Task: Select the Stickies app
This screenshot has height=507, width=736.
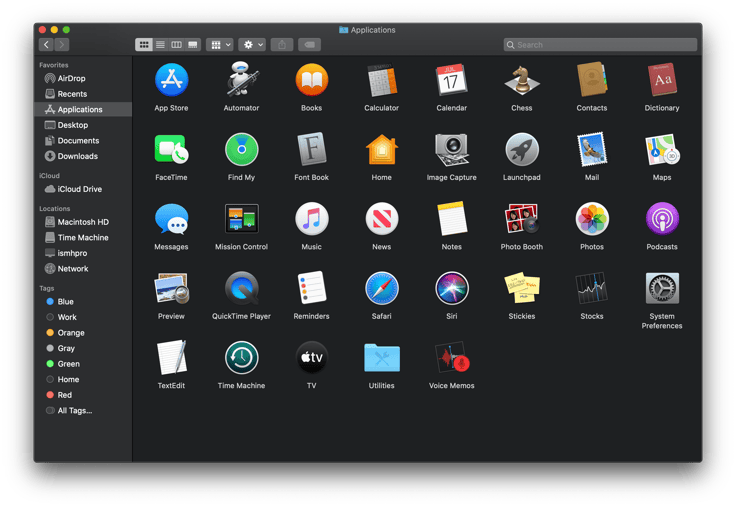Action: pos(521,289)
